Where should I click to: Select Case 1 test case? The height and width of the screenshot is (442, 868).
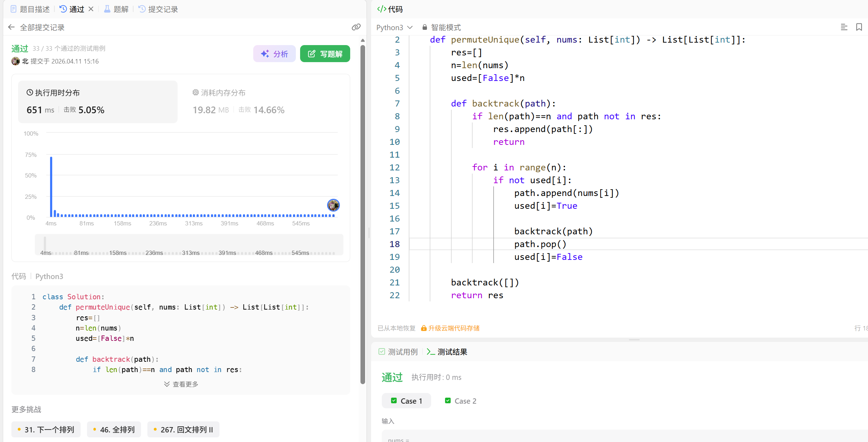point(407,401)
